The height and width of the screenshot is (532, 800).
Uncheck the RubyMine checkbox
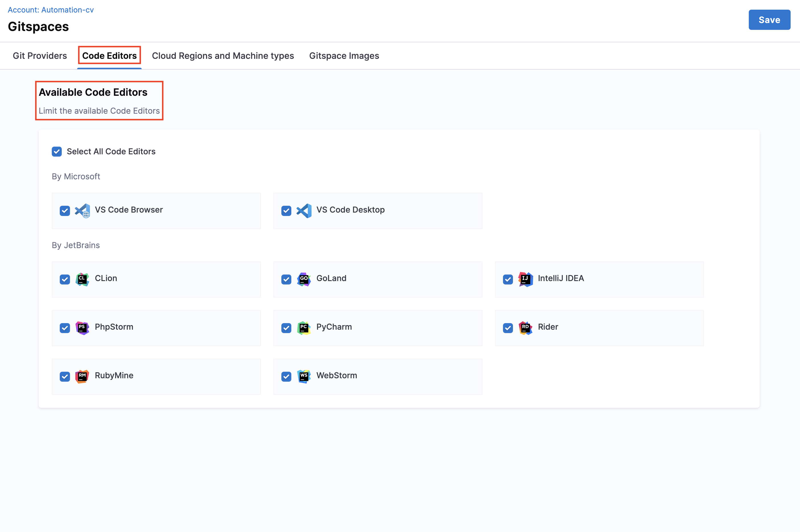tap(65, 376)
